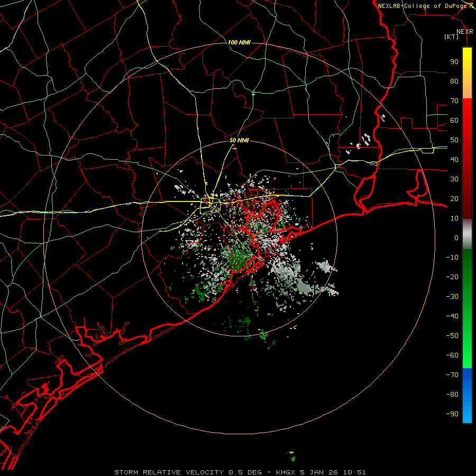Click the 50 value on velocity scale
The width and height of the screenshot is (476, 476).
pyautogui.click(x=454, y=140)
